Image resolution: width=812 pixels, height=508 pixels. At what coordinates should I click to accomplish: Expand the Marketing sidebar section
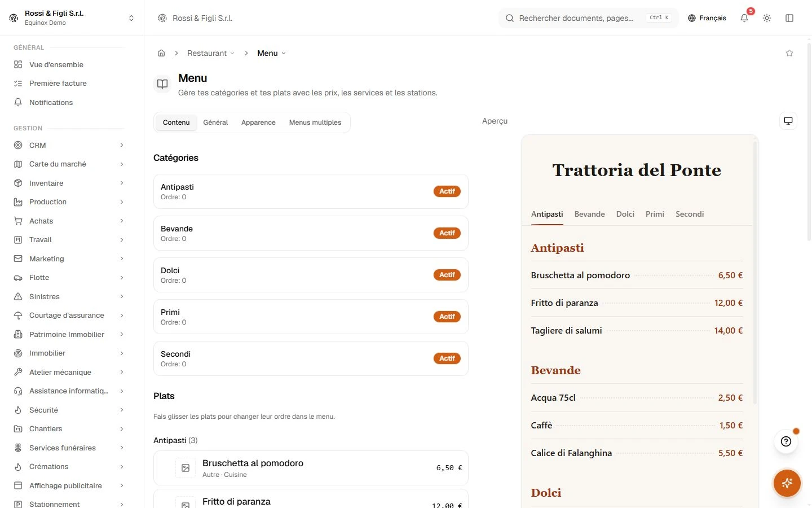[x=69, y=259]
